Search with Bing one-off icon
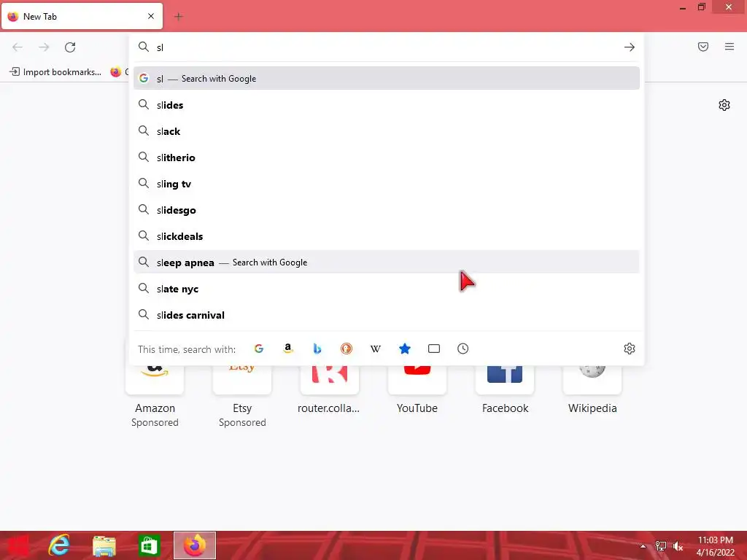Viewport: 747px width, 560px height. tap(317, 349)
